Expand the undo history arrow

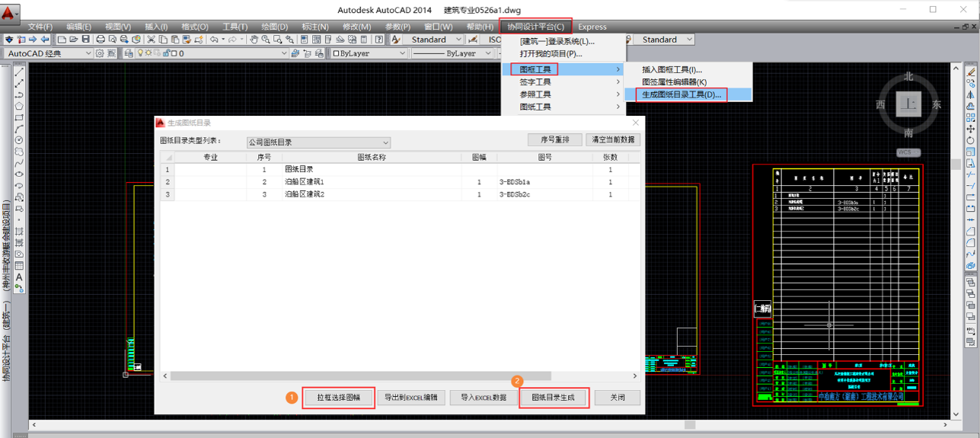pyautogui.click(x=224, y=40)
